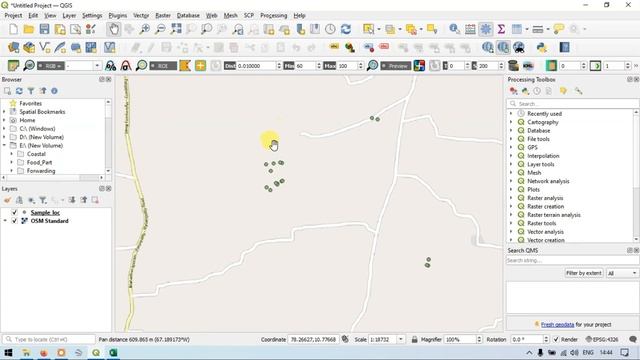Click the New GeoPackage Layer icon
Image resolution: width=640 pixels, height=360 pixels.
(x=29, y=47)
